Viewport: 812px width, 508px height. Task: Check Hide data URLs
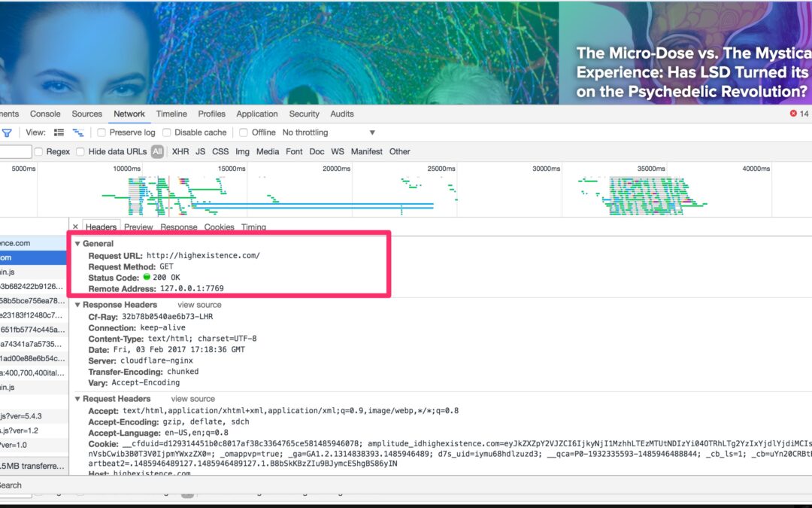click(x=80, y=152)
